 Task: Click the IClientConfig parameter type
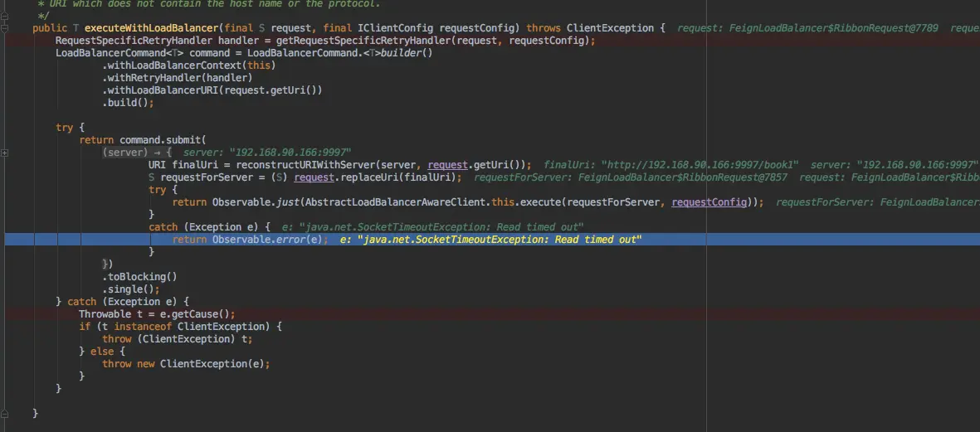click(x=396, y=28)
